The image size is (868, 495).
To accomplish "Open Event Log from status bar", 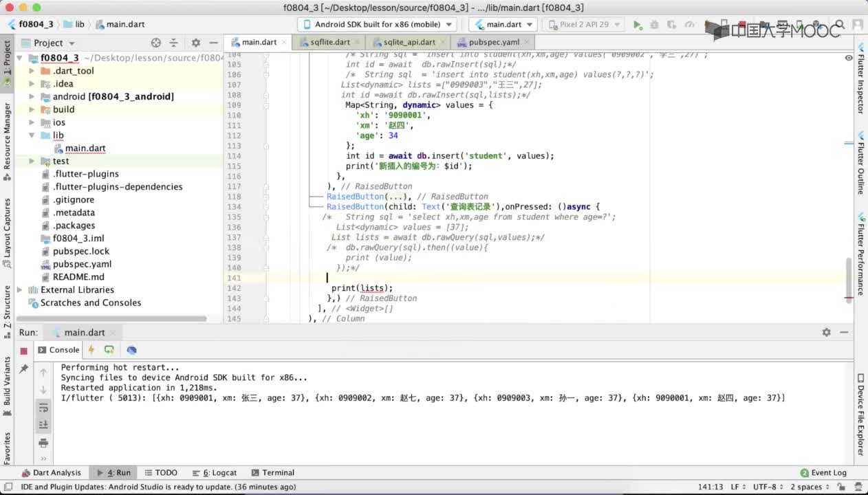I will [823, 472].
